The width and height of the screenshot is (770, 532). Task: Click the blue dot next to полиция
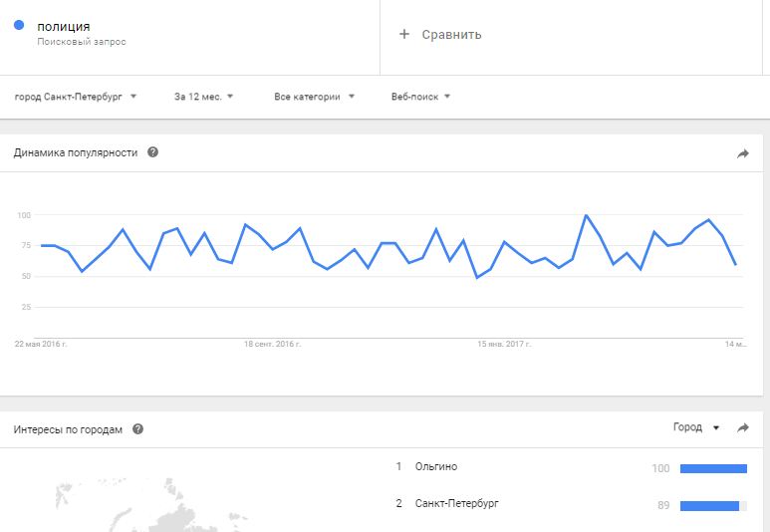19,26
